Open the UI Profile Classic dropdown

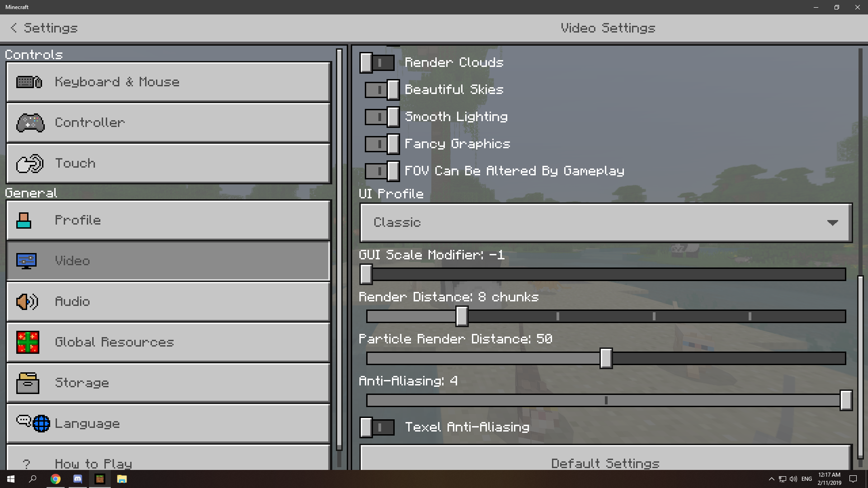pos(606,222)
